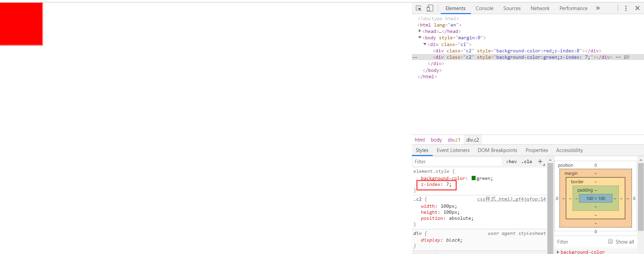Select body in the breadcrumb bar
Screen dimensions: 644x254
(436, 140)
